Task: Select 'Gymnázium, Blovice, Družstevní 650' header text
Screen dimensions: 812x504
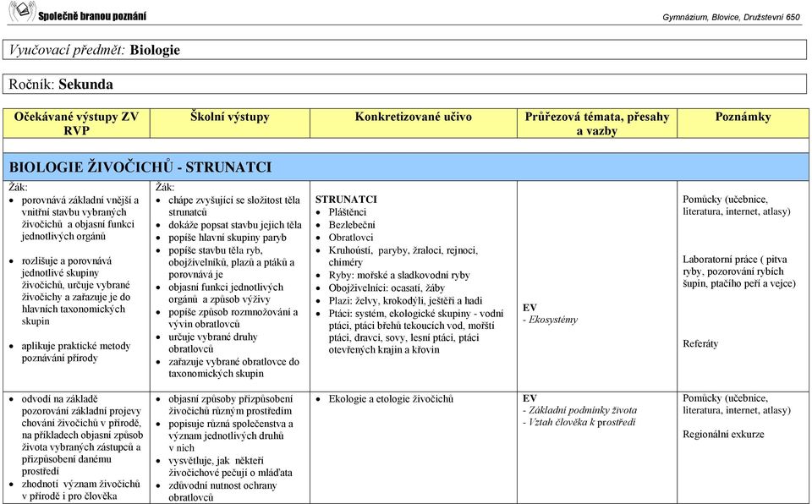Action: [x=731, y=17]
